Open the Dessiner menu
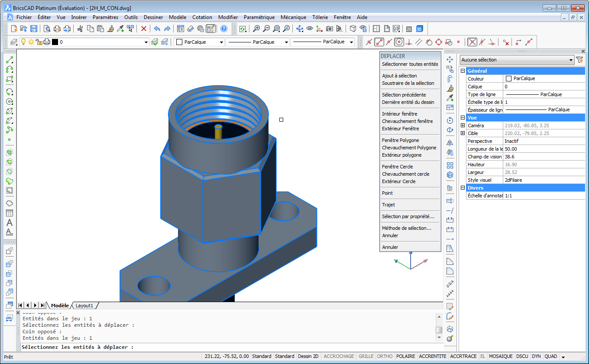Viewport: 589px width, 364px height. (153, 17)
